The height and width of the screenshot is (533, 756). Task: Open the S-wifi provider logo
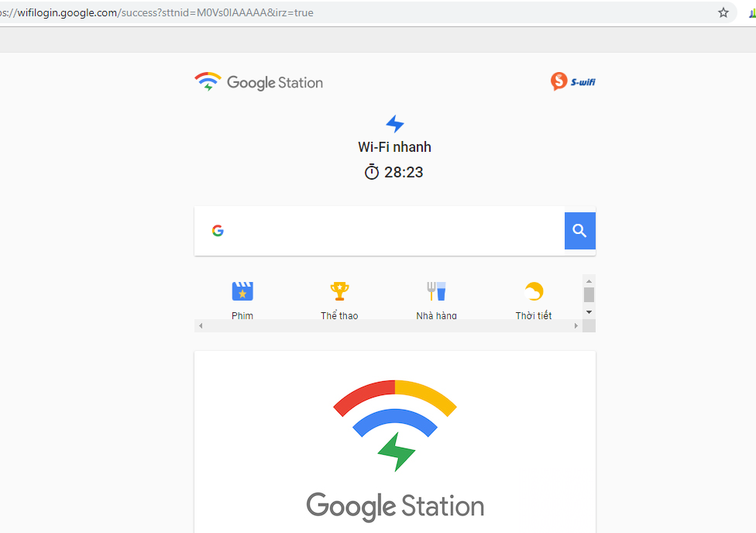[x=572, y=81]
